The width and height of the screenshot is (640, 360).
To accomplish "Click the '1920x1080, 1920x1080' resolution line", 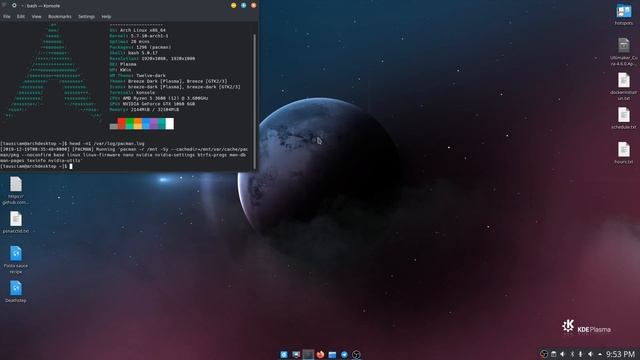I will [152, 59].
